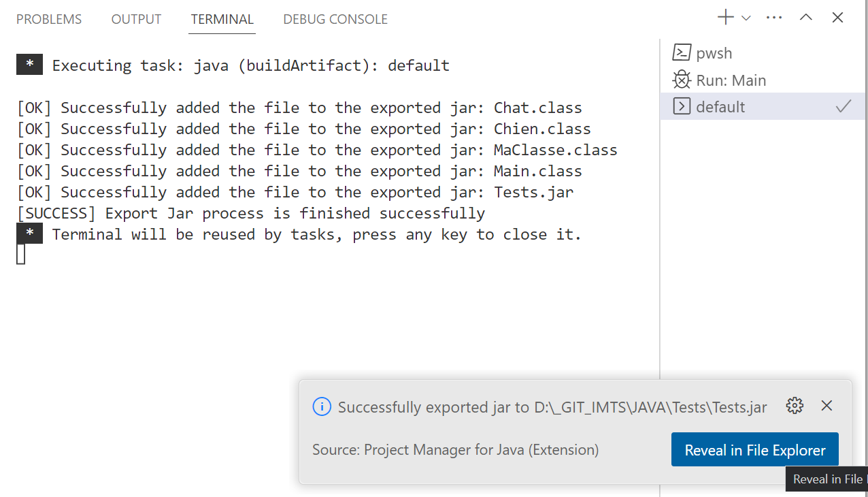
Task: Open the panel's more actions ellipsis
Action: coord(774,18)
